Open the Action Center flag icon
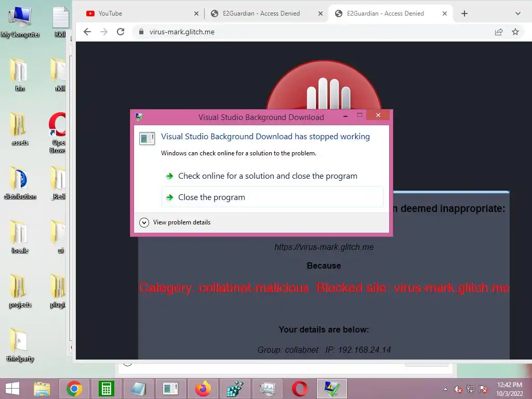Viewport: 532px width, 399px height. pos(483,390)
